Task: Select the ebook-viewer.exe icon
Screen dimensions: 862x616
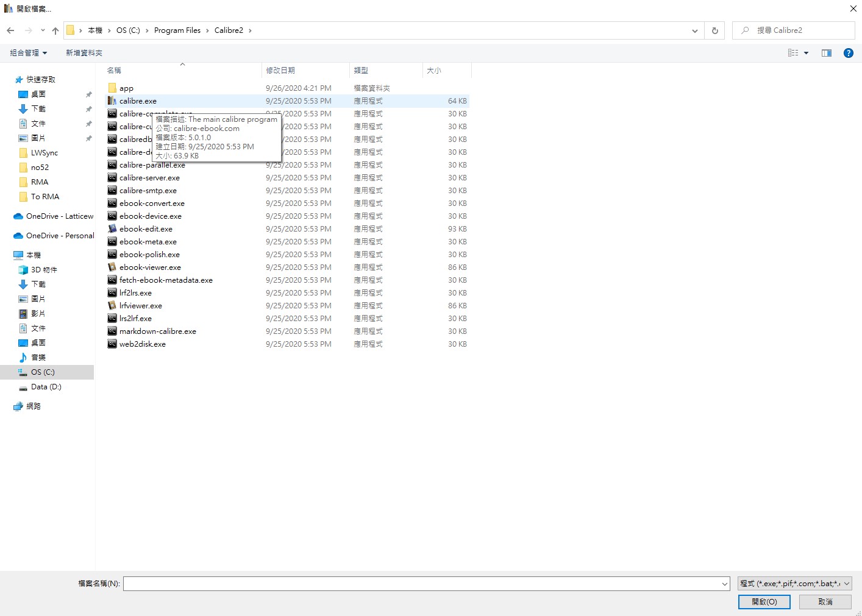Action: [x=112, y=267]
